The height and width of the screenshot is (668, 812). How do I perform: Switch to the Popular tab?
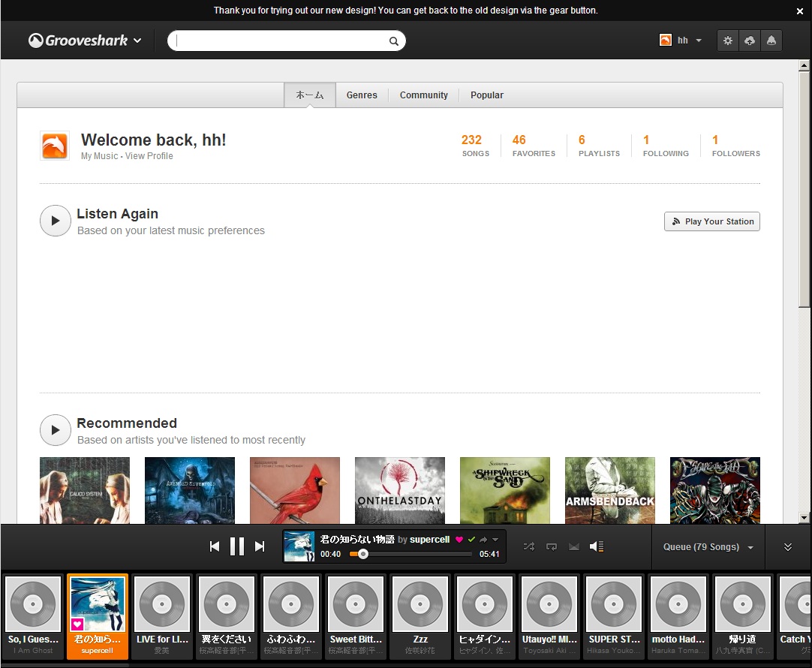tap(487, 95)
